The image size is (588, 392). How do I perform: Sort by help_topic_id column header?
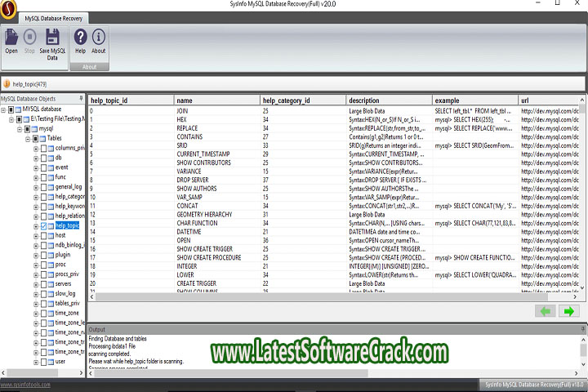point(131,100)
